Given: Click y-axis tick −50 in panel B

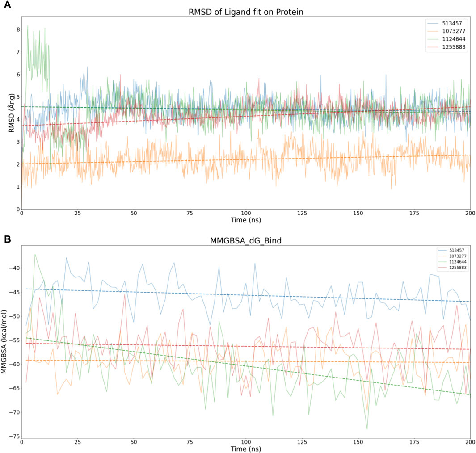Looking at the screenshot, I should (15, 316).
